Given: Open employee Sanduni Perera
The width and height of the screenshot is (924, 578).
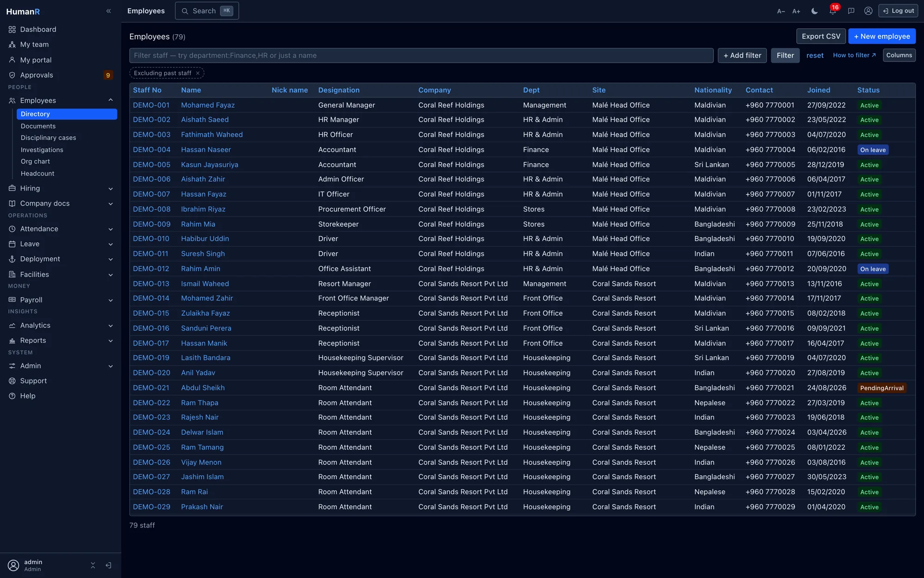Looking at the screenshot, I should click(x=206, y=328).
